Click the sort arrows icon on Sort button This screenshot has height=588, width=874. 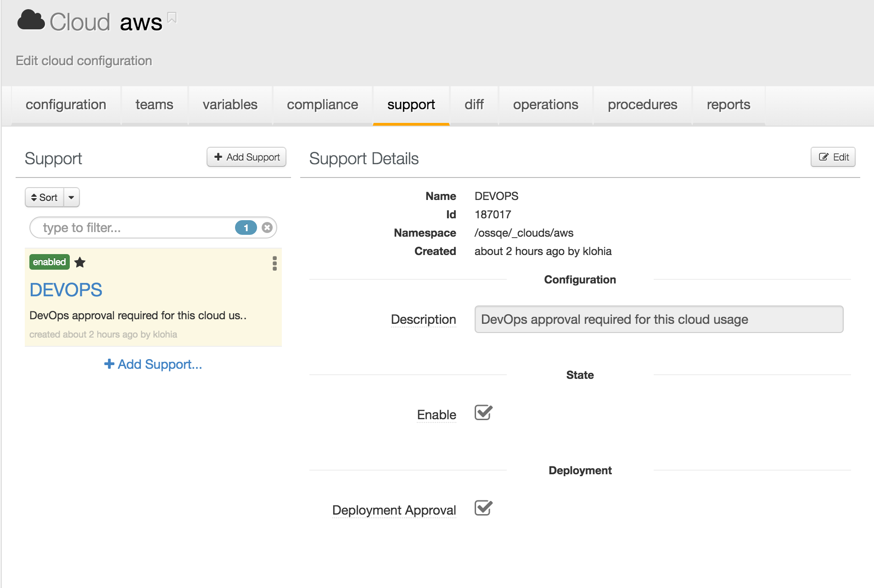click(x=35, y=197)
